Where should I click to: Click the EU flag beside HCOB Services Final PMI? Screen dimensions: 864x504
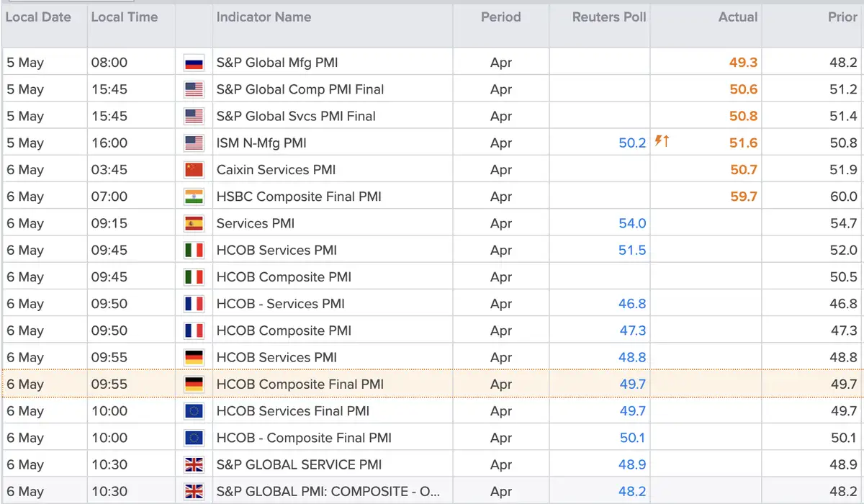194,411
